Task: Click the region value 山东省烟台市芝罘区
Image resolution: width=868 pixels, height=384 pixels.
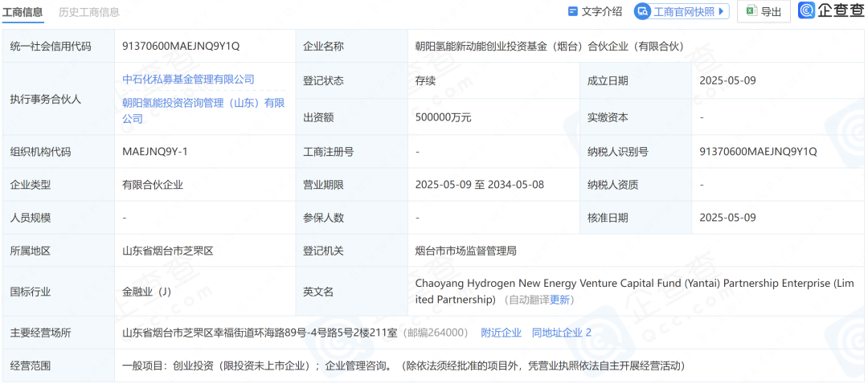Action: 168,251
